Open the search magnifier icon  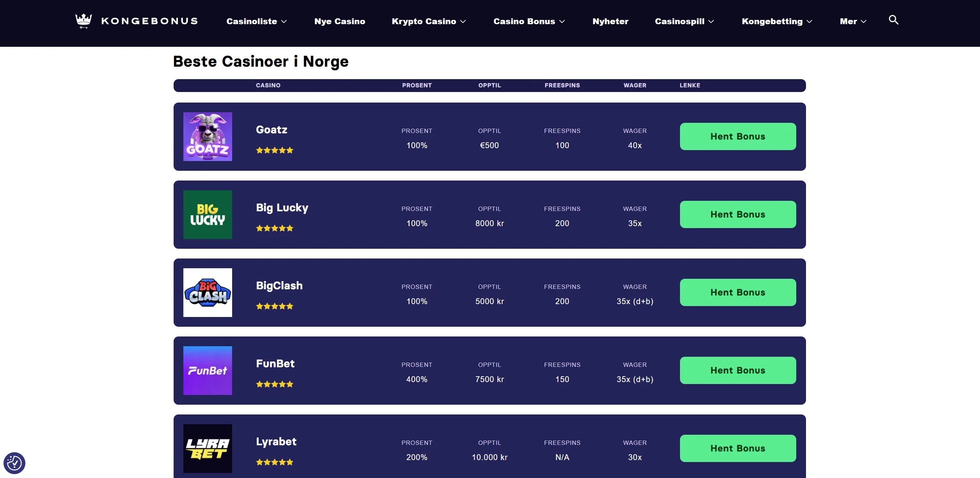tap(893, 20)
